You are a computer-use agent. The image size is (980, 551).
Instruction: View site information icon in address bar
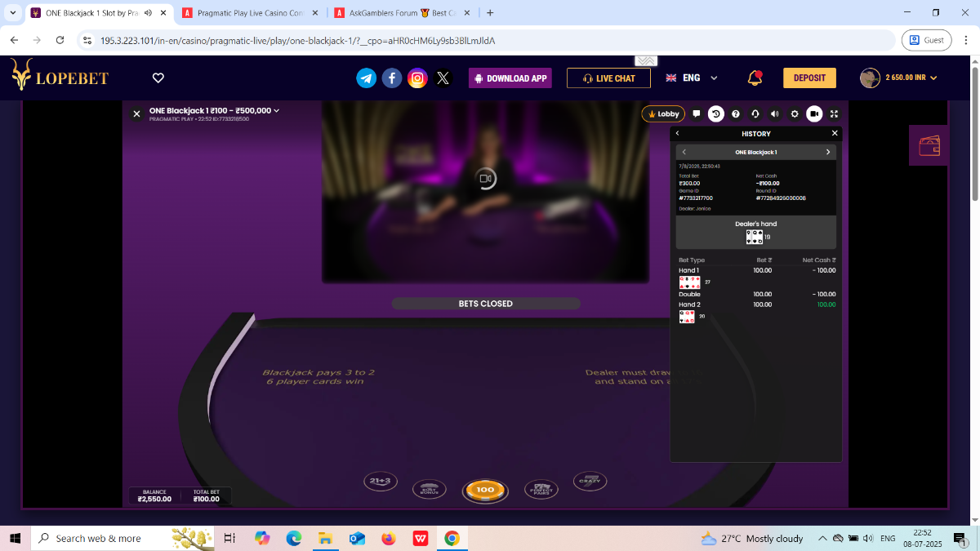coord(88,40)
